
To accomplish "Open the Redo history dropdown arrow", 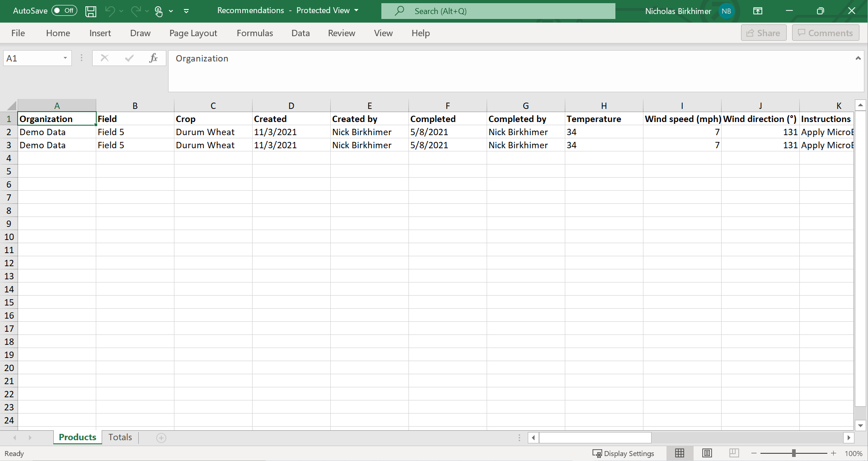I will pyautogui.click(x=147, y=11).
